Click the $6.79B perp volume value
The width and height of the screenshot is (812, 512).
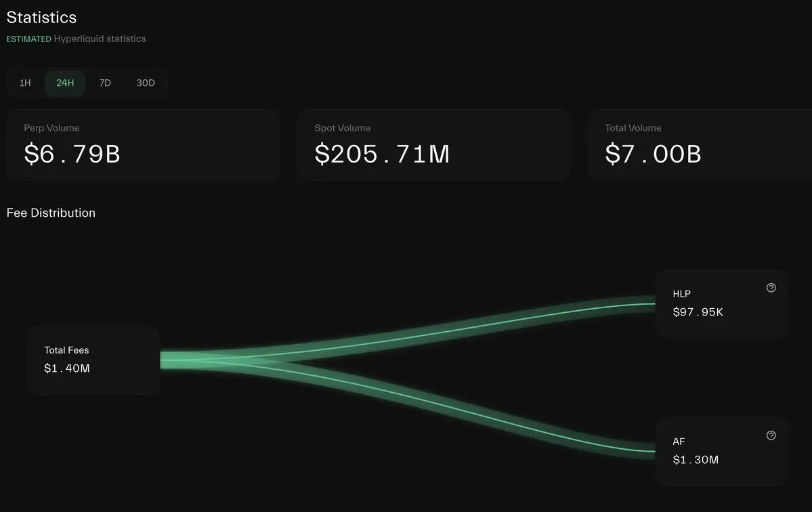[72, 154]
